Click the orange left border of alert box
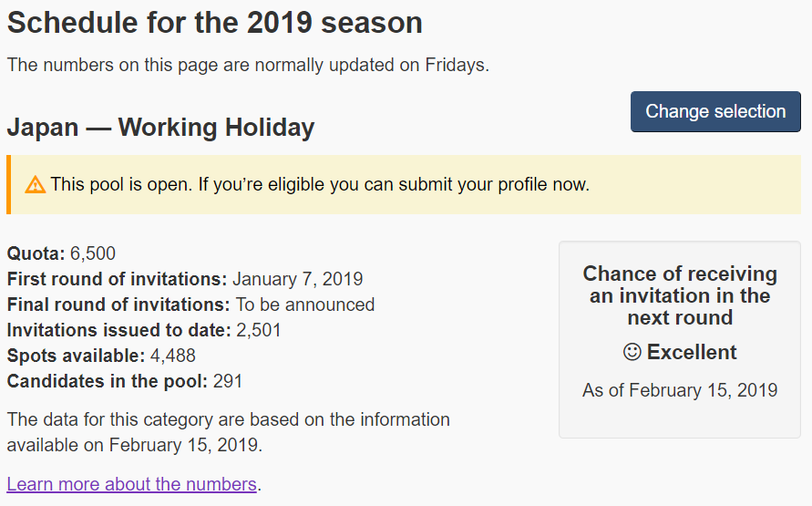The width and height of the screenshot is (812, 506). click(x=9, y=184)
